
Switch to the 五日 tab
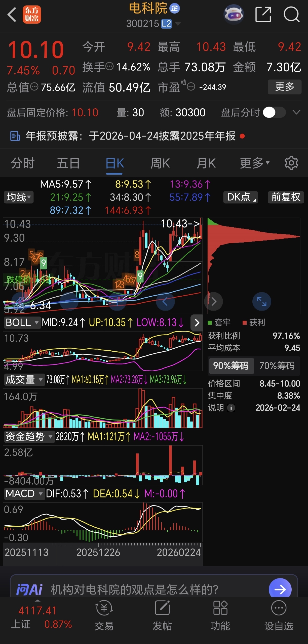click(x=68, y=163)
